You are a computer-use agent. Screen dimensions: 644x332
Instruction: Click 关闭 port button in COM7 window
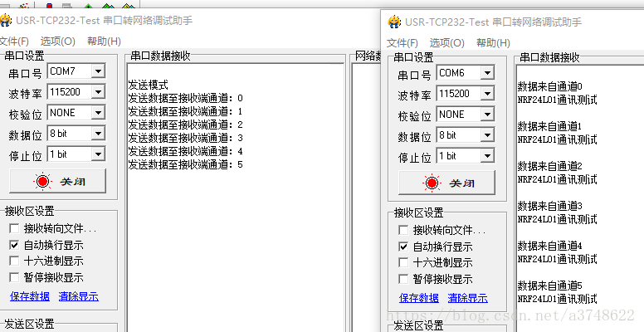click(x=57, y=181)
